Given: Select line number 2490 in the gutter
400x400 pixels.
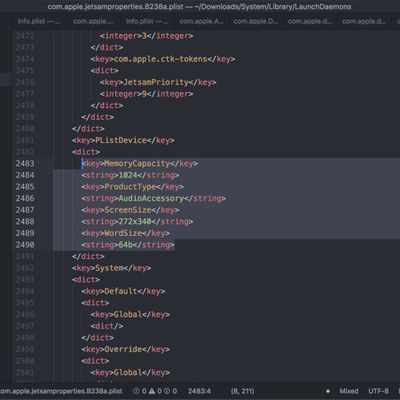Looking at the screenshot, I should point(25,245).
